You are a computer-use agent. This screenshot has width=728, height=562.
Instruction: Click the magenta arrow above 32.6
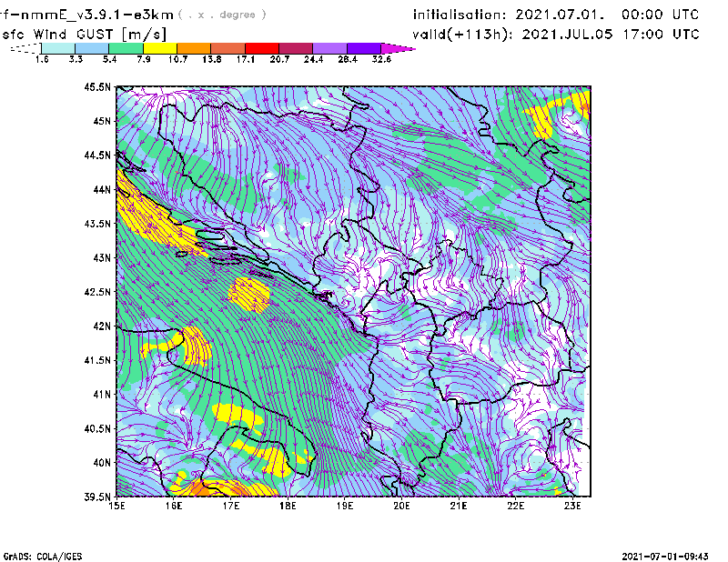398,48
